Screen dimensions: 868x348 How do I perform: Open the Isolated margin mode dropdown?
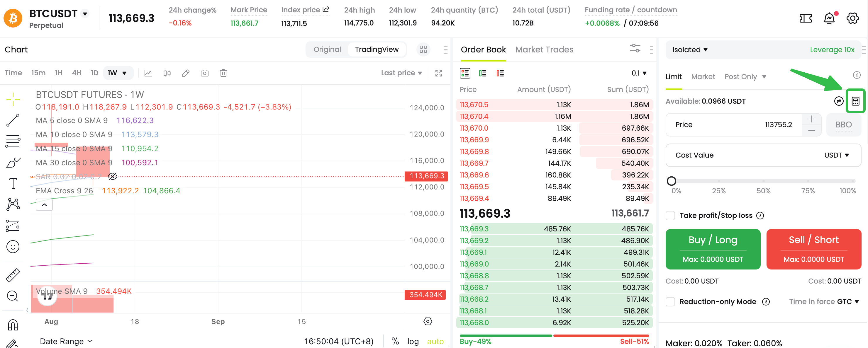point(689,50)
